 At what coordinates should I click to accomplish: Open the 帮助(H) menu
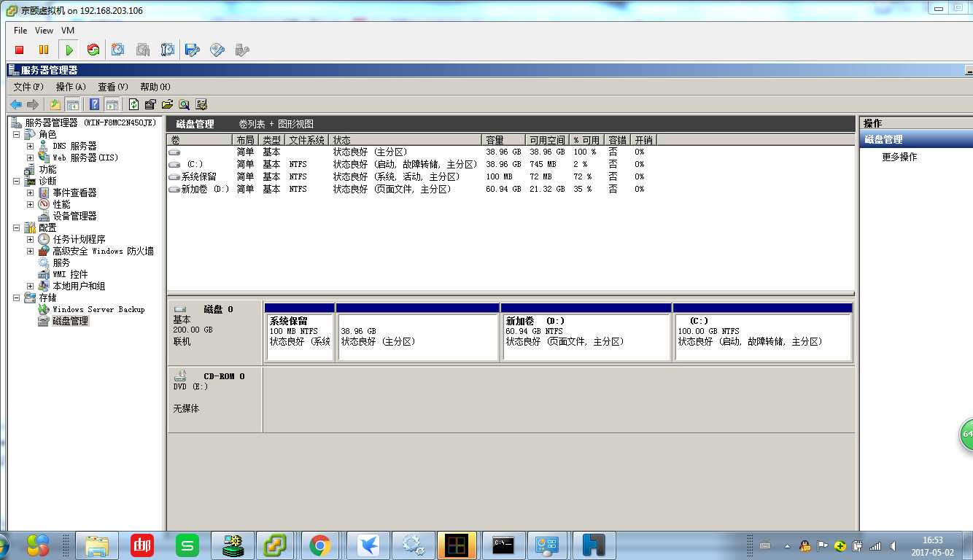155,87
